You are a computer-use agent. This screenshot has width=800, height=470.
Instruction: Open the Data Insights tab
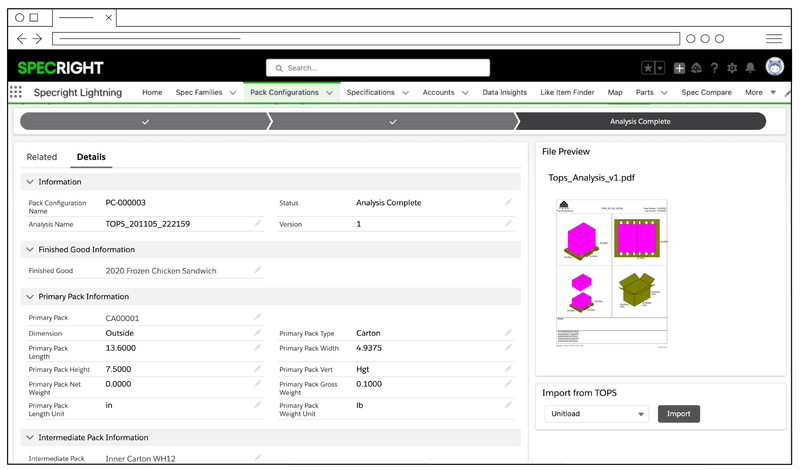coord(505,92)
